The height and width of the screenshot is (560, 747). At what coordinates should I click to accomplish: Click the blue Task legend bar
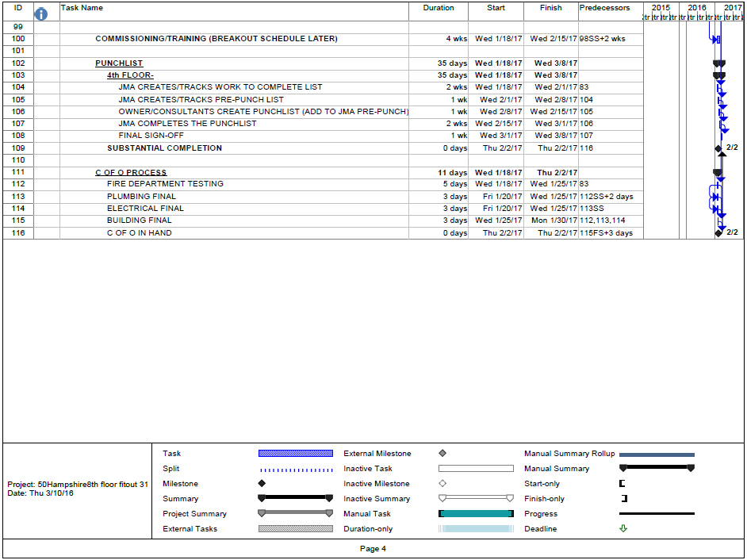coord(296,453)
